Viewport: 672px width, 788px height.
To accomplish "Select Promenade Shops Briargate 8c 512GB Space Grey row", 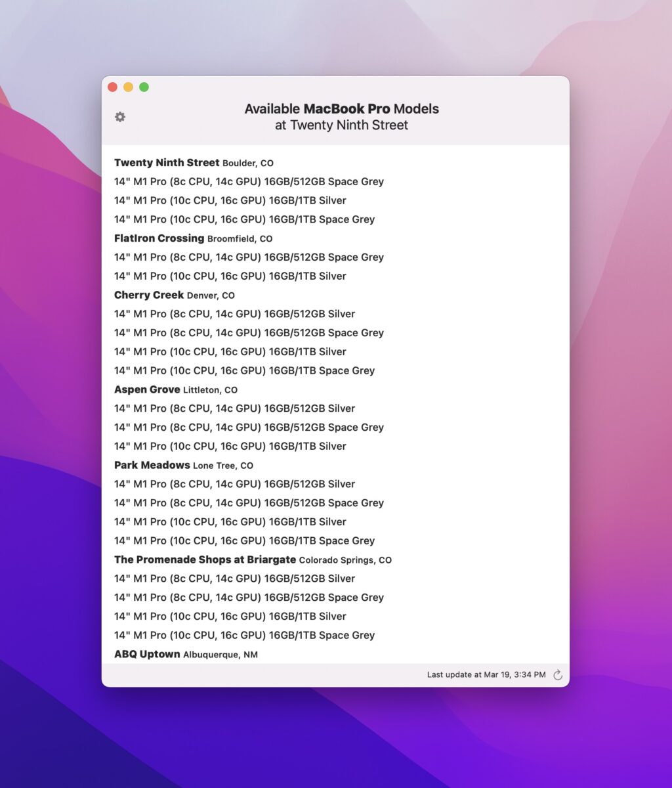I will (x=249, y=598).
